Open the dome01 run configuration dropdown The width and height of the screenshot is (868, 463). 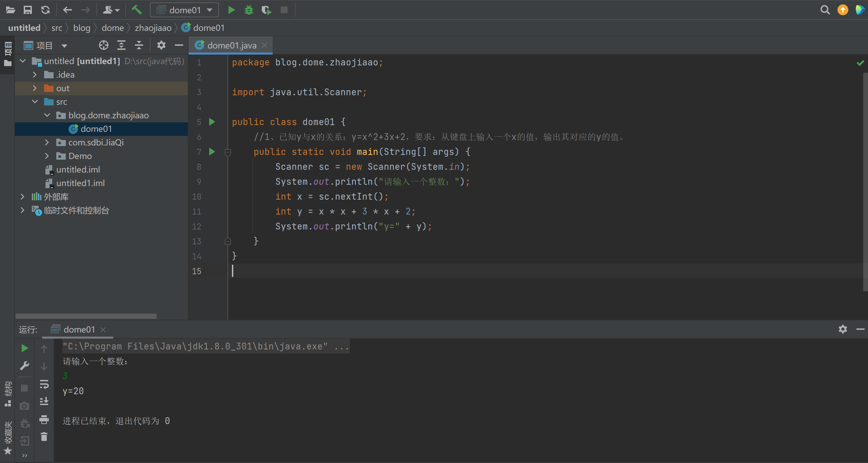click(x=185, y=10)
